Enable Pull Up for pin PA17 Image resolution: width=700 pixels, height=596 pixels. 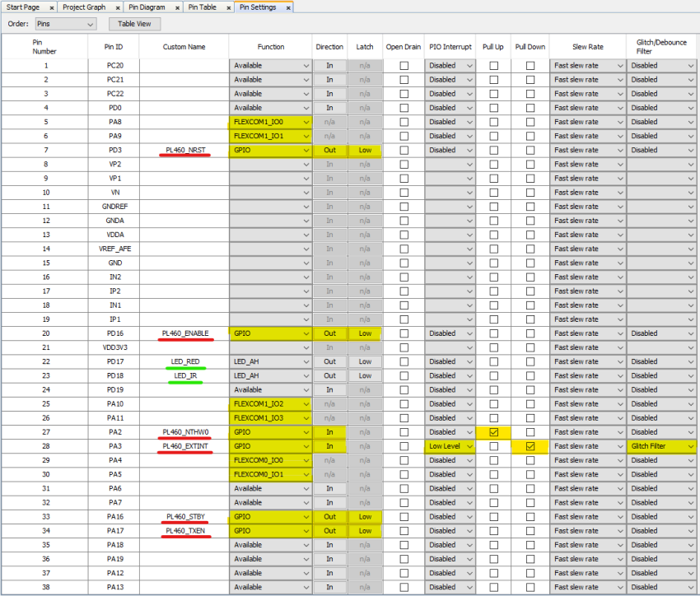tap(494, 531)
